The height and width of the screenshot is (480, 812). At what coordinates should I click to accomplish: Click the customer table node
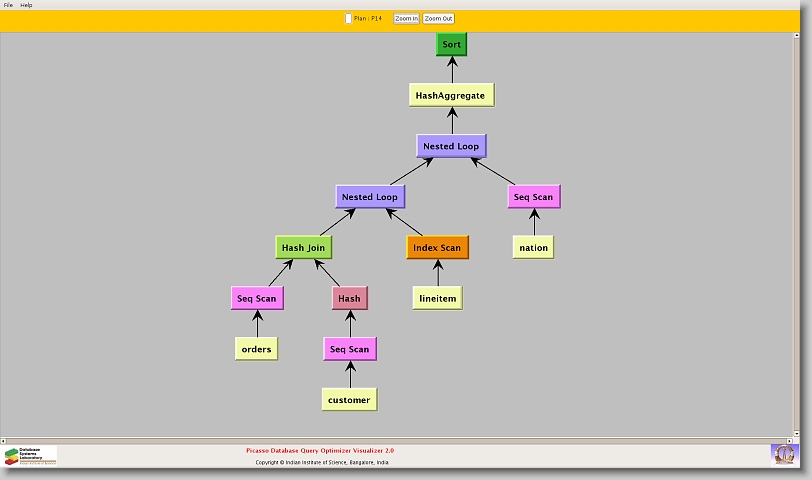(349, 400)
